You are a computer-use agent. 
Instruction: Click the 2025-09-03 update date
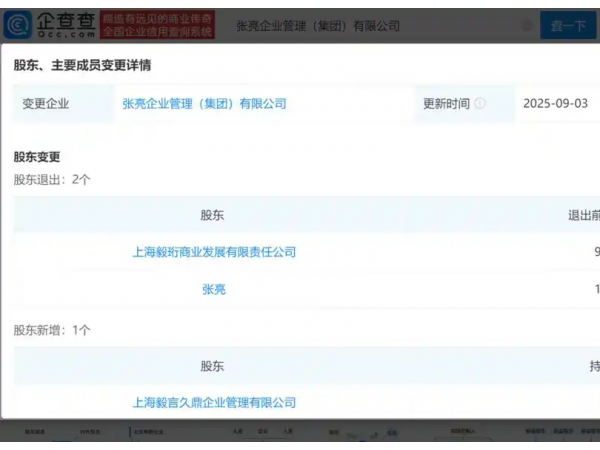555,103
